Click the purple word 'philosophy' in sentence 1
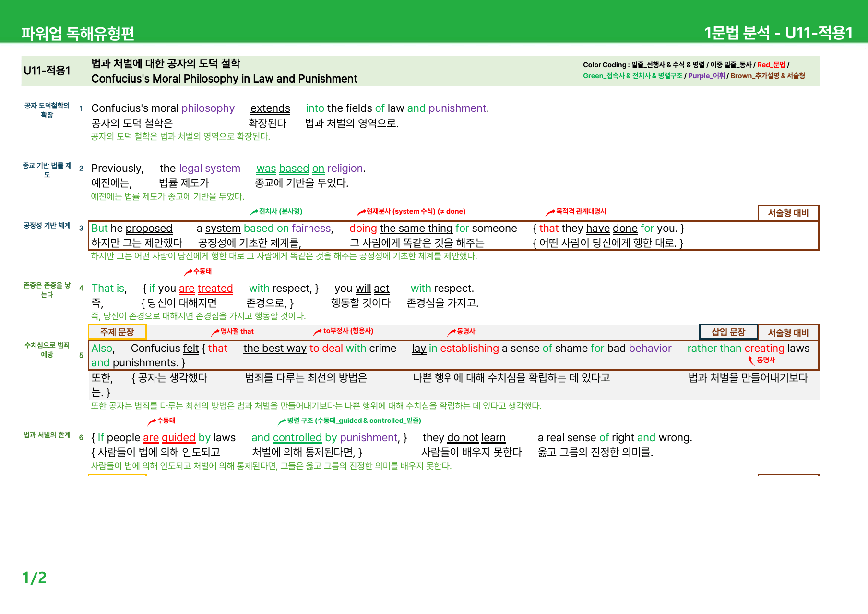 pos(208,108)
